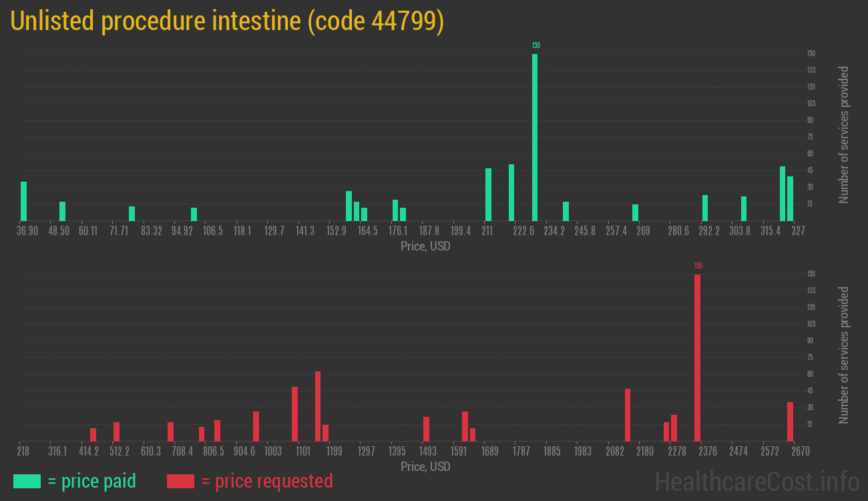This screenshot has width=868, height=501.
Task: Click the "Price, USD" label under the top chart
Action: pyautogui.click(x=425, y=246)
